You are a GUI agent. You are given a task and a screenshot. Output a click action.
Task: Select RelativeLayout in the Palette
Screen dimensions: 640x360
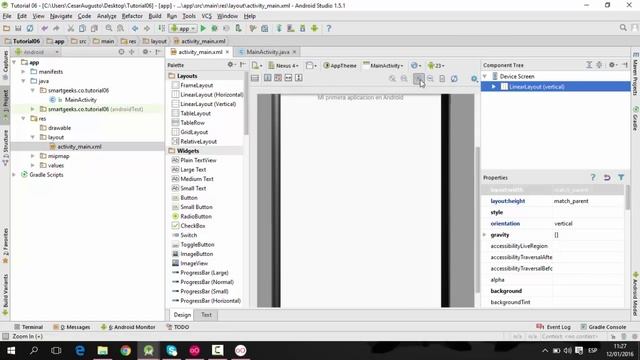[198, 141]
